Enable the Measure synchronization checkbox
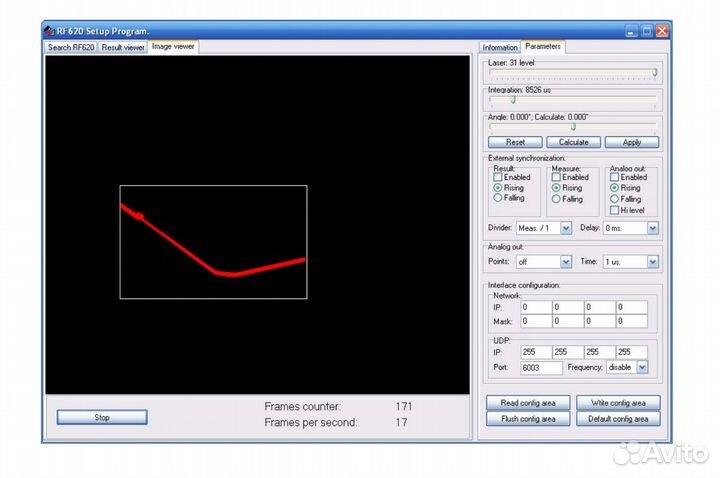Viewport: 720px width, 478px height. (557, 178)
